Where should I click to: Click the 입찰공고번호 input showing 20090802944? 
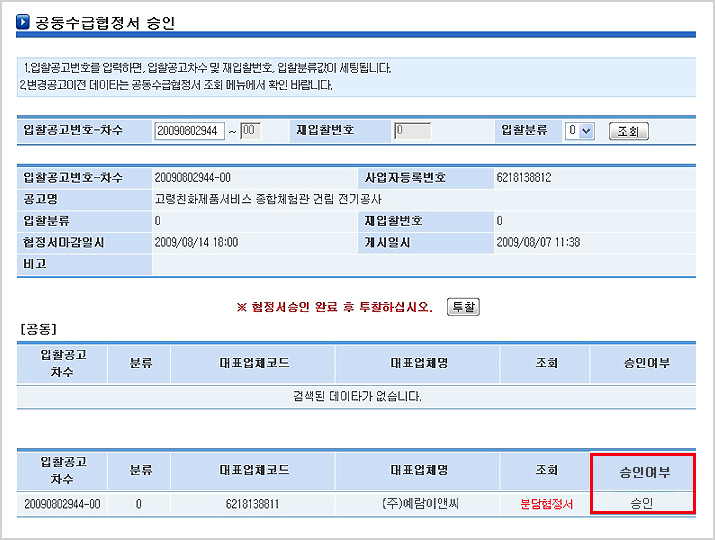(x=189, y=131)
